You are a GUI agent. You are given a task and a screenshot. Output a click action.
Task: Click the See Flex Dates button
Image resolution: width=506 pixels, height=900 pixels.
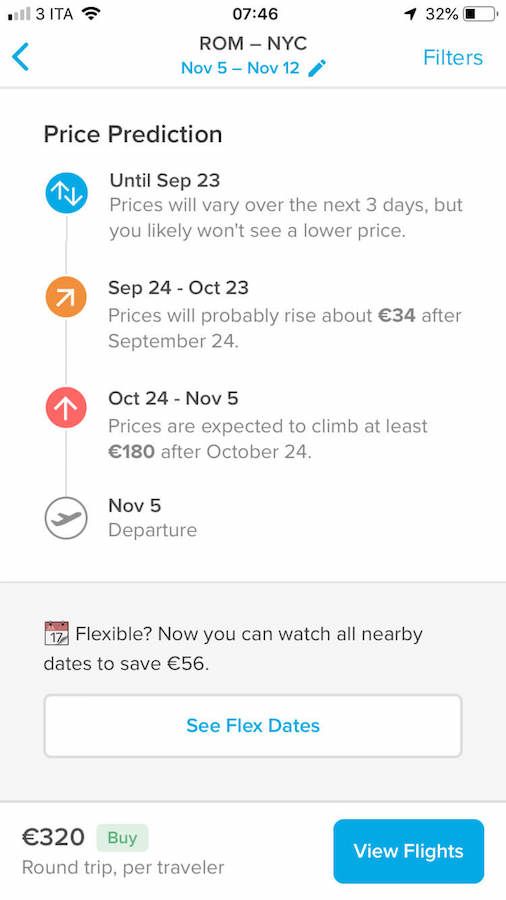253,726
